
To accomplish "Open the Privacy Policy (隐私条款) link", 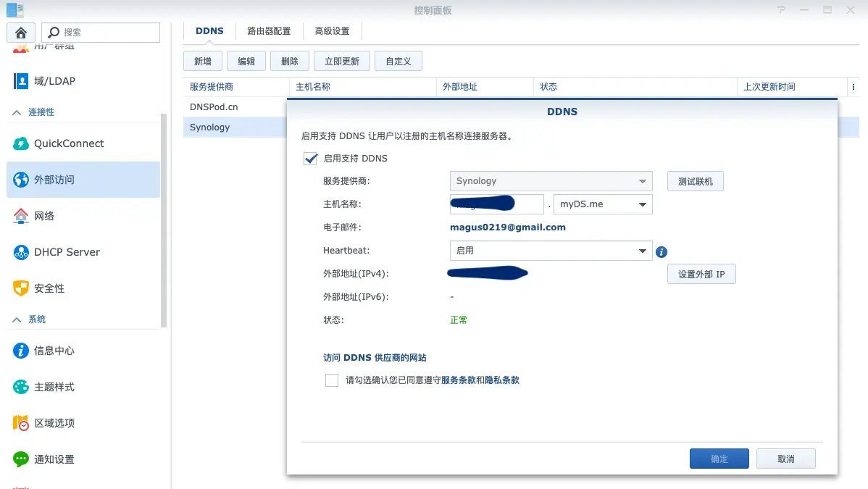I will [x=502, y=380].
